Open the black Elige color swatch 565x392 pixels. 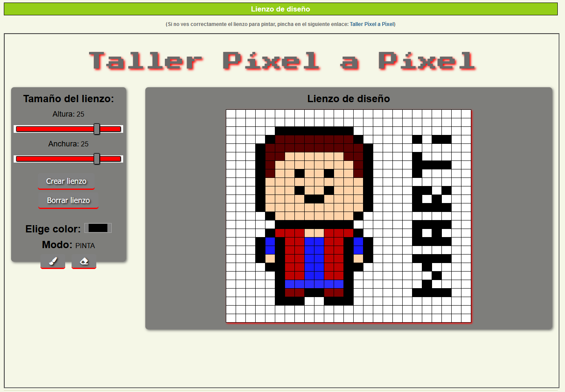98,228
